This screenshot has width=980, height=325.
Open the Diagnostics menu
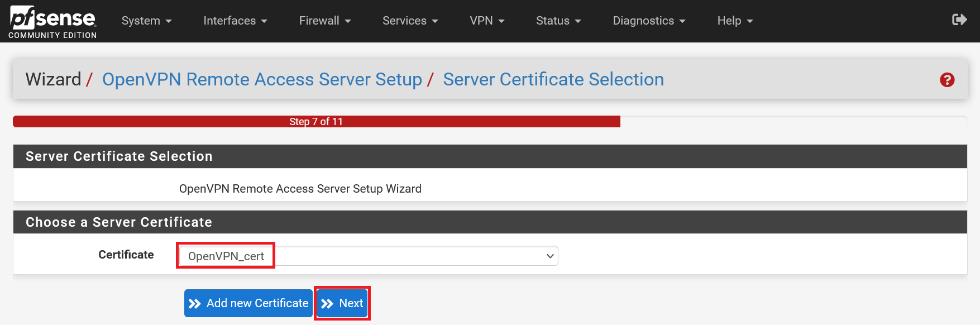click(649, 21)
